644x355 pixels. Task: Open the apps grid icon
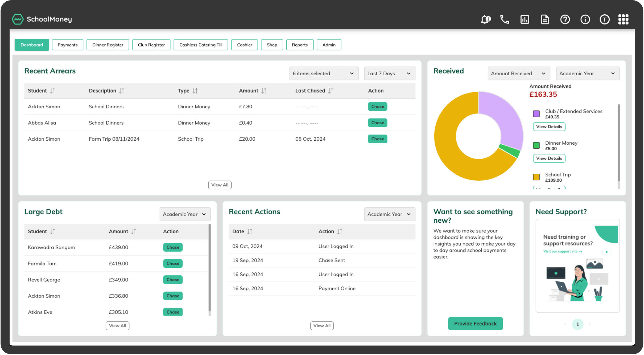[x=624, y=19]
